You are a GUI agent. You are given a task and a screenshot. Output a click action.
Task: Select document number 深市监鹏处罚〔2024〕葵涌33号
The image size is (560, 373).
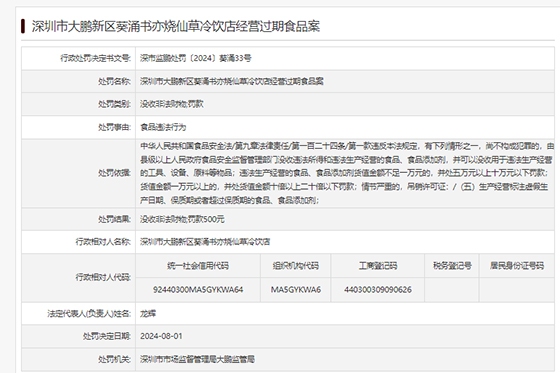coord(196,58)
